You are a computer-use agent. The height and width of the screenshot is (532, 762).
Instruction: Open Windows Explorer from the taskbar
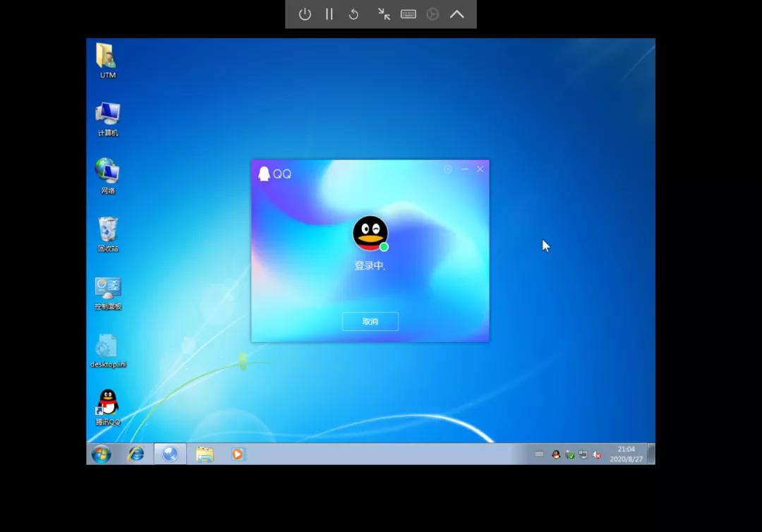(x=203, y=454)
